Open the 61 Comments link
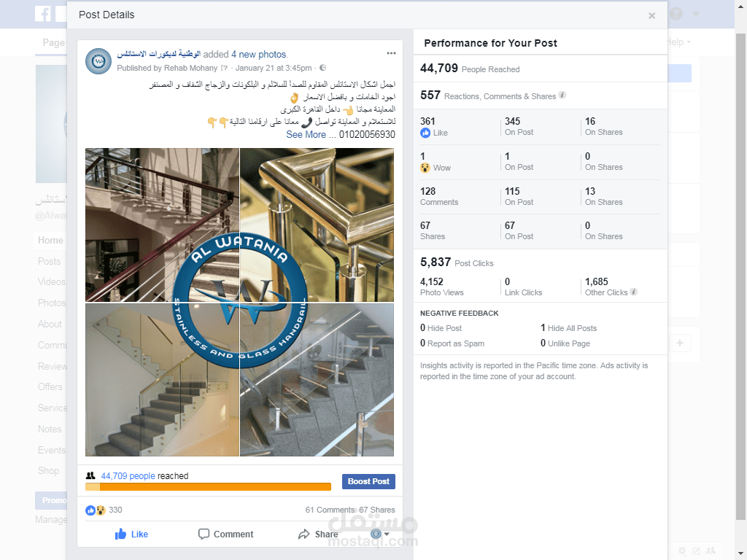This screenshot has width=747, height=560. click(330, 510)
